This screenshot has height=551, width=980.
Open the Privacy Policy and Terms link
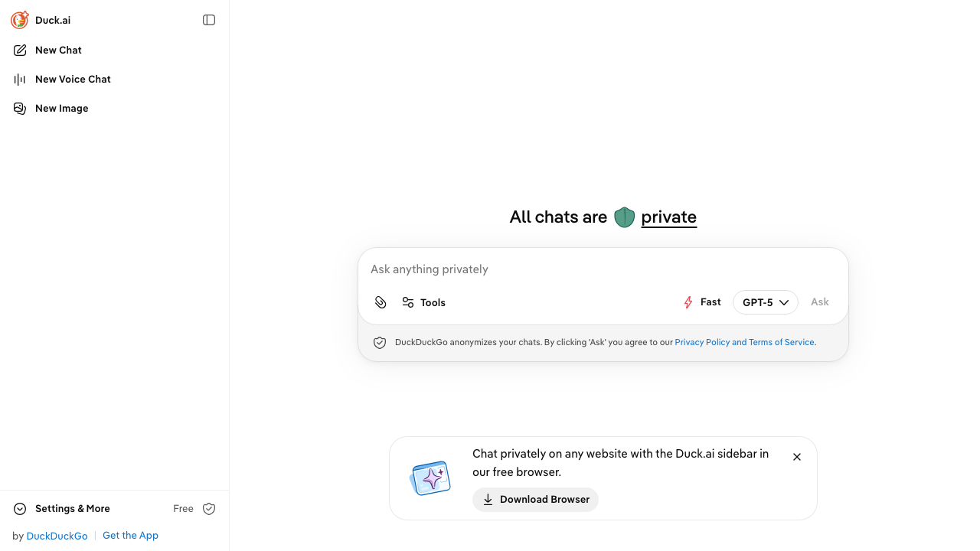coord(744,342)
